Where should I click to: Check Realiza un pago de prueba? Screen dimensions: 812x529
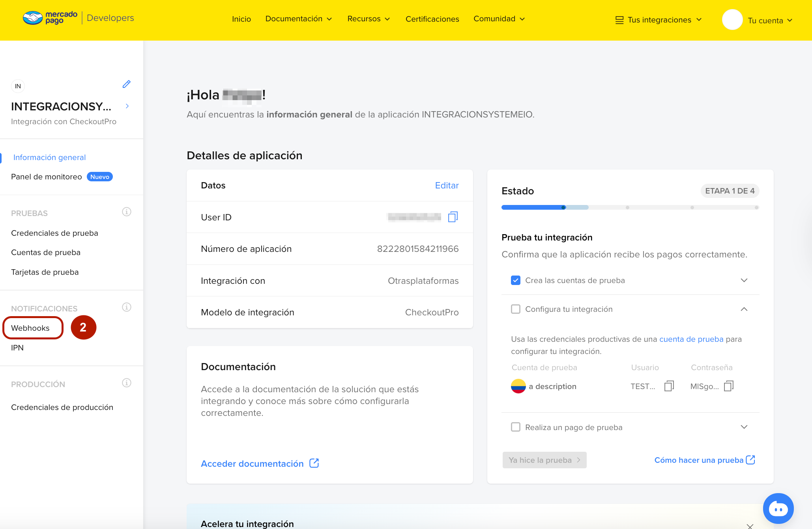(515, 427)
